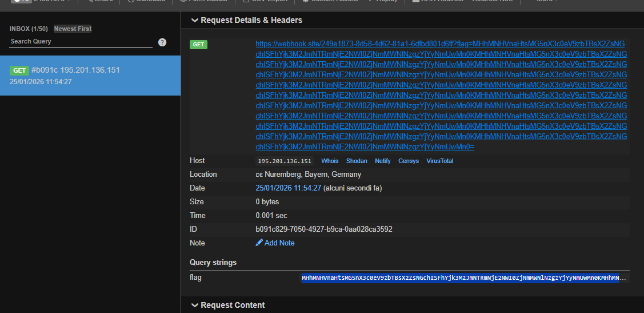
Task: Open the Whois lookup link
Action: coord(330,161)
